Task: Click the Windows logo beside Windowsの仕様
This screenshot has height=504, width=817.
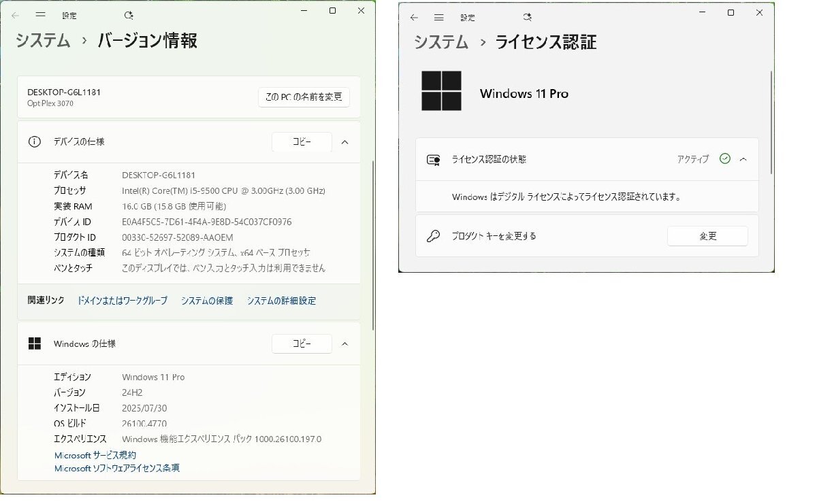Action: 35,343
